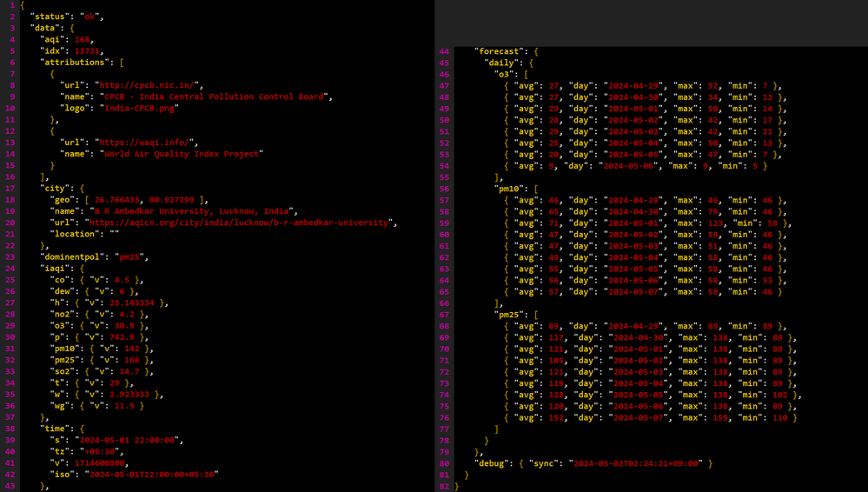The width and height of the screenshot is (868, 492).
Task: Click the idx value 13721
Action: tap(87, 51)
